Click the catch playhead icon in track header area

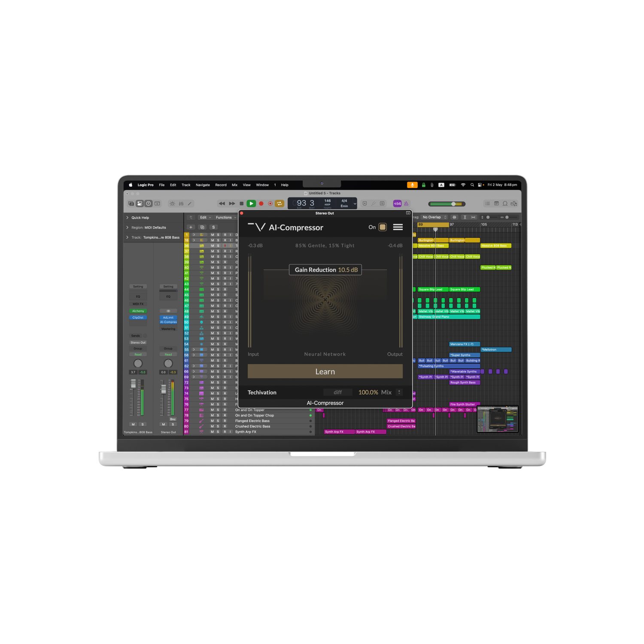(191, 217)
